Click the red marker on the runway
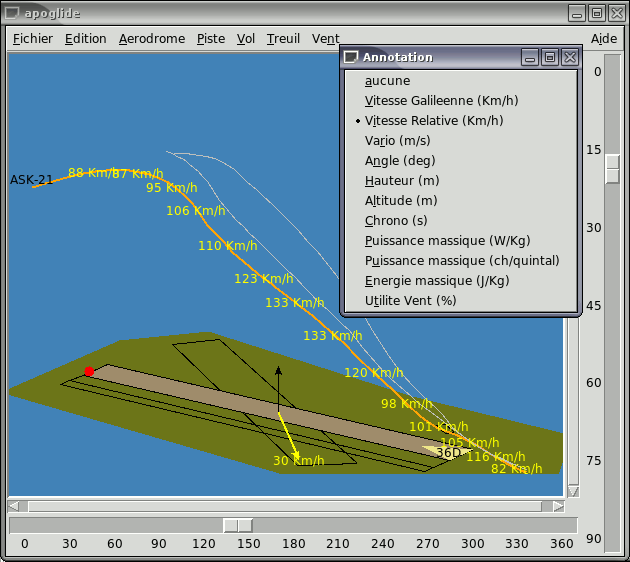 89,372
